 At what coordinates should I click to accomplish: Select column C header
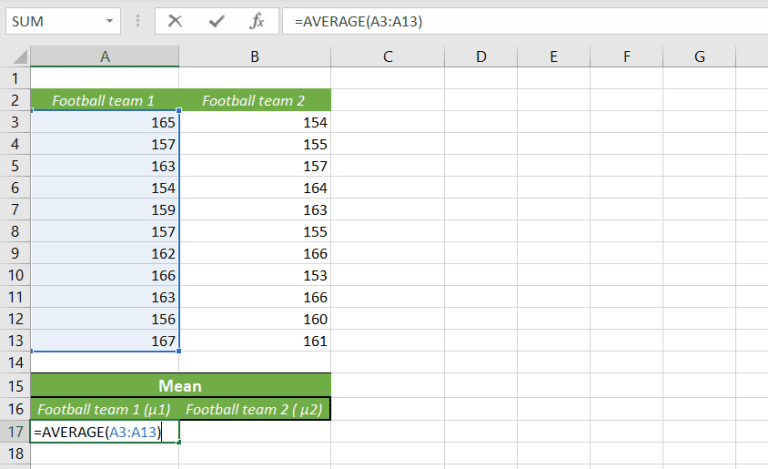(x=386, y=58)
